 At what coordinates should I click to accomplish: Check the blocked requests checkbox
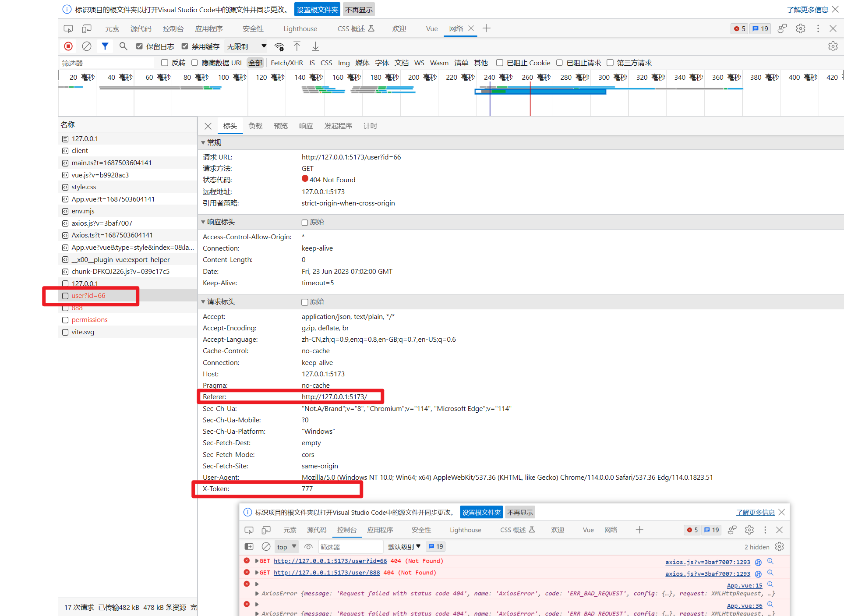(x=559, y=63)
